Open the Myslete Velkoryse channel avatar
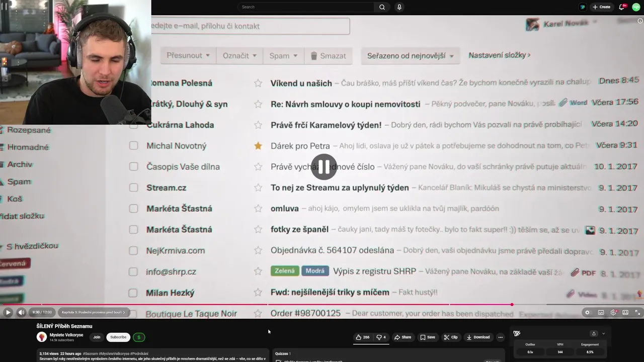 click(x=42, y=337)
